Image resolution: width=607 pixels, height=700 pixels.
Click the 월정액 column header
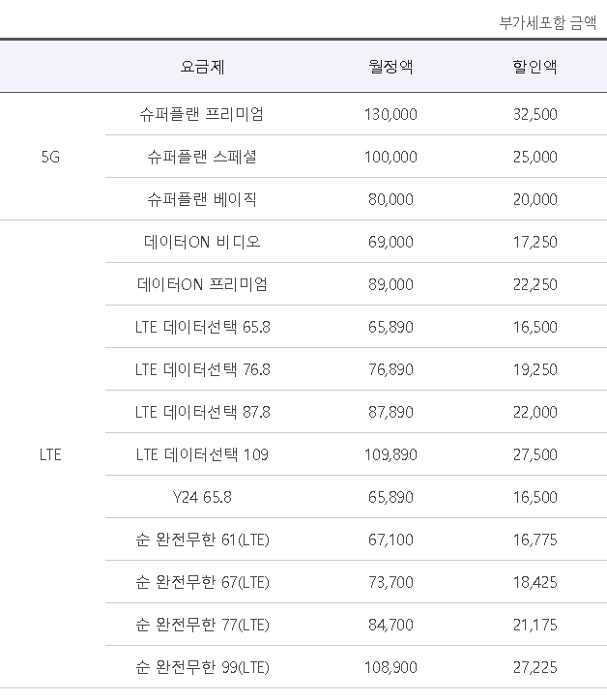pos(390,67)
